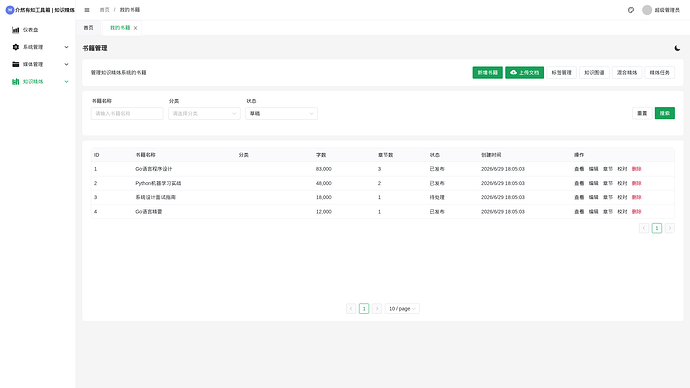Click 删除 for 系统设计面试指南 row
Screen dimensions: 690x388
pos(637,197)
